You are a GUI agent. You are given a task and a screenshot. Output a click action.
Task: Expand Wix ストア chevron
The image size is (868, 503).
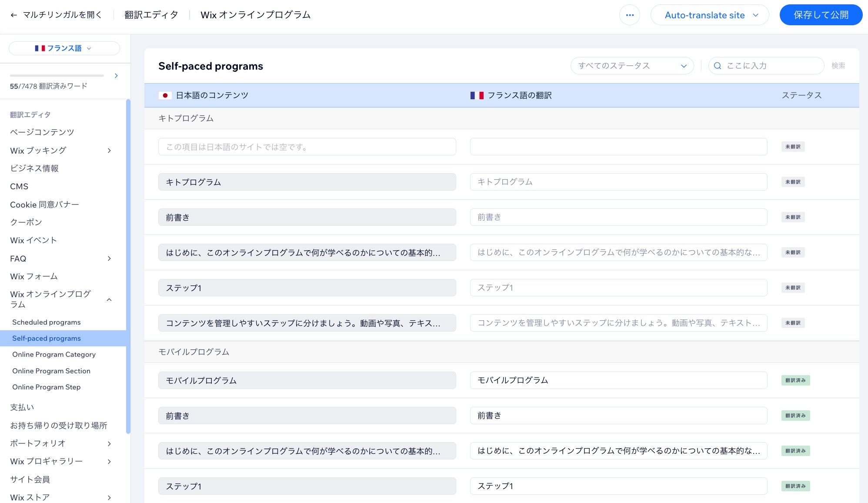tap(109, 498)
